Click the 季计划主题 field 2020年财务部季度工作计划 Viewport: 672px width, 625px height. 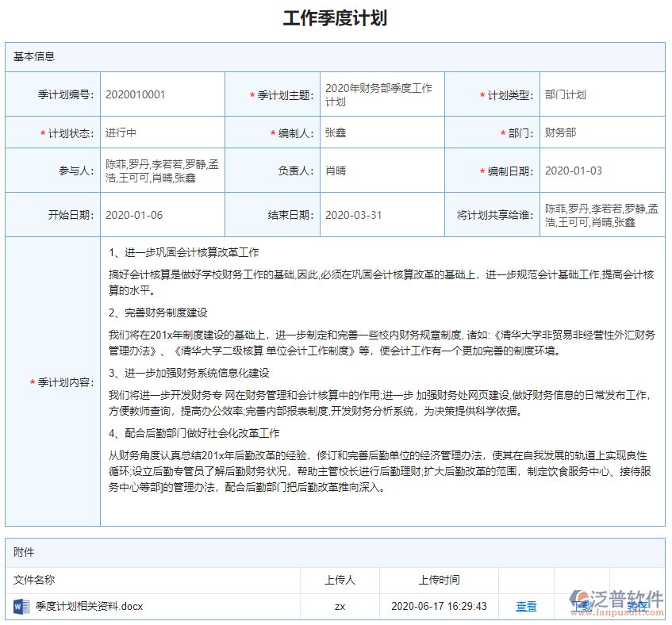(x=379, y=94)
